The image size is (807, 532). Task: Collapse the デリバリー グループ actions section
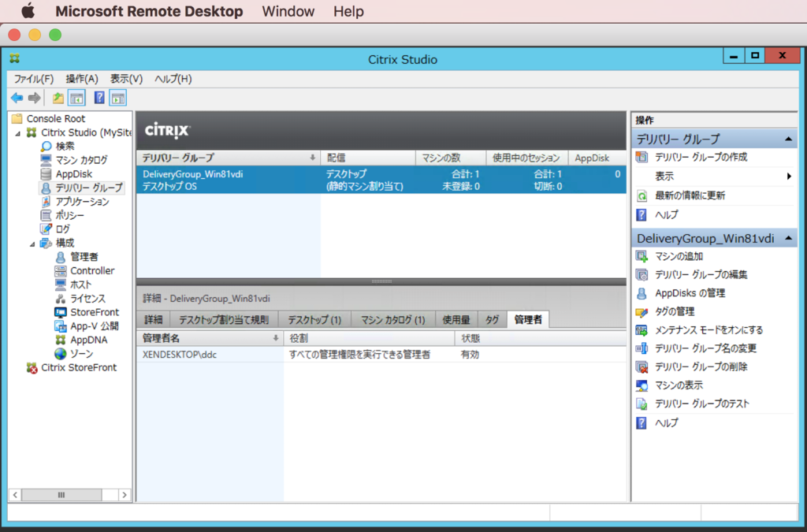pyautogui.click(x=788, y=139)
